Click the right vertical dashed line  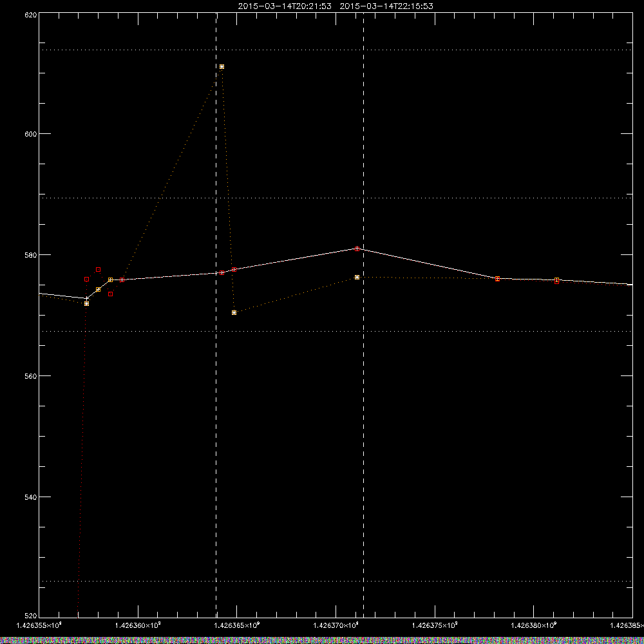click(363, 315)
